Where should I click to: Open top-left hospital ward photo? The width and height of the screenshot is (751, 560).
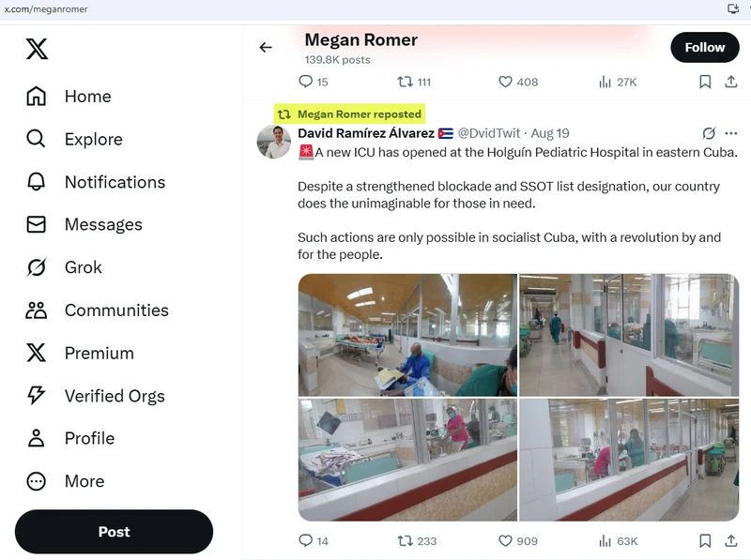pyautogui.click(x=407, y=335)
